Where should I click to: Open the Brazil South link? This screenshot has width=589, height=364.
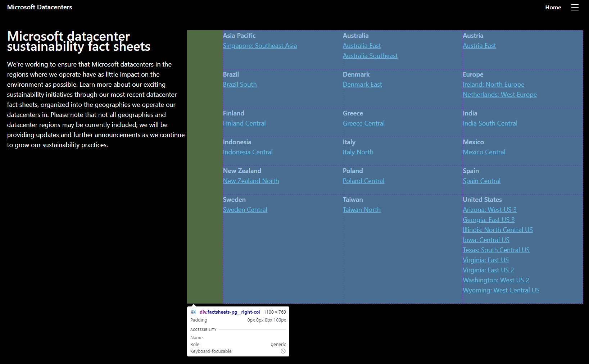point(240,85)
